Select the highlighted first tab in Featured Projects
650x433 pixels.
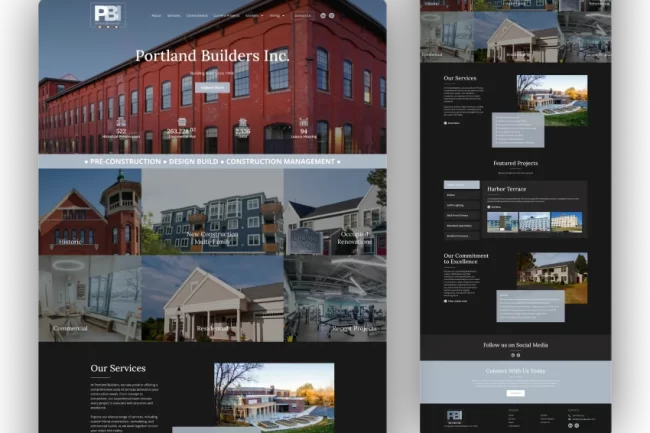pyautogui.click(x=461, y=185)
